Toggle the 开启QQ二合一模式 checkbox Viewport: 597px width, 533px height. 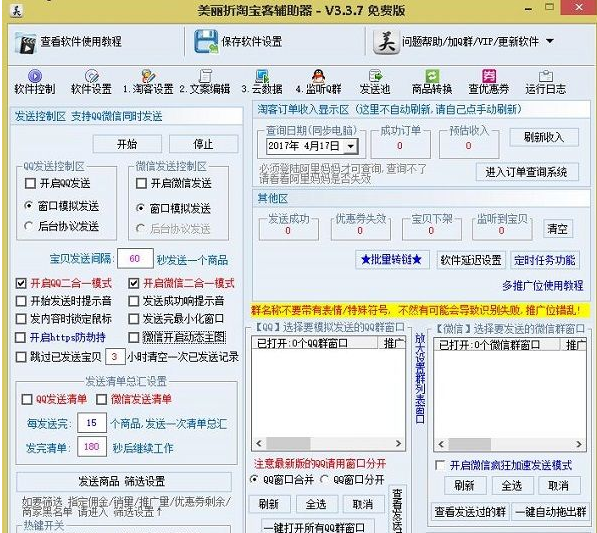[21, 283]
